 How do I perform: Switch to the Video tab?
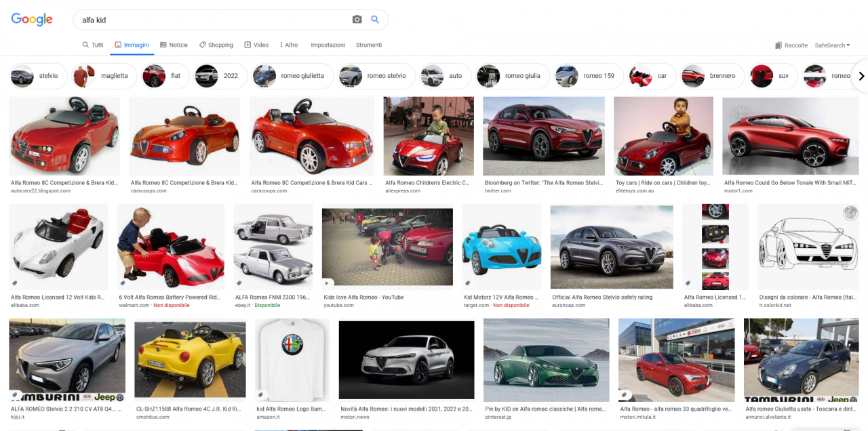click(256, 45)
